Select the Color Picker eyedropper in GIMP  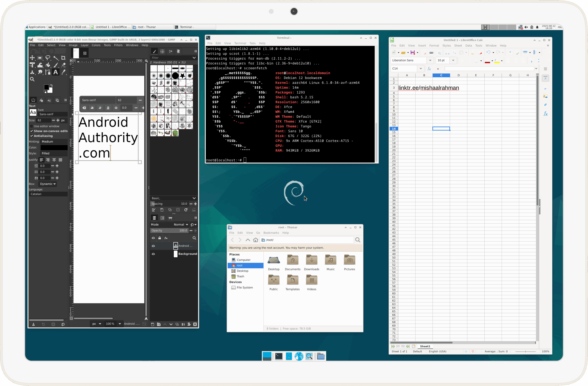[63, 72]
